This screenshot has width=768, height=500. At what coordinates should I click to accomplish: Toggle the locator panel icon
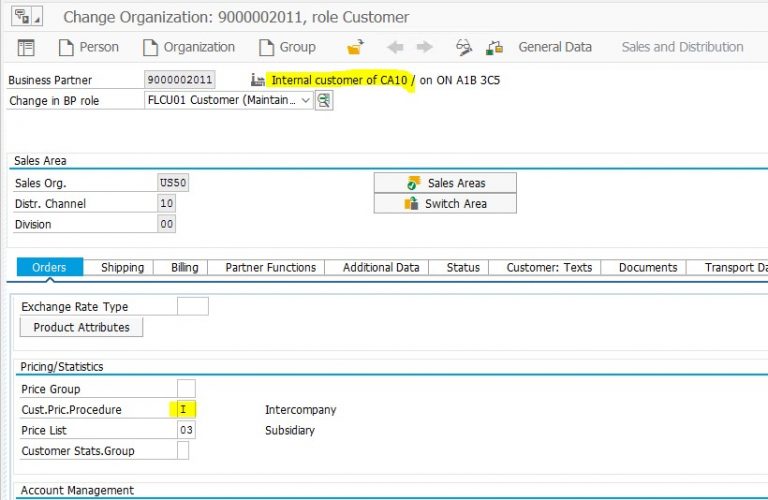pyautogui.click(x=27, y=47)
